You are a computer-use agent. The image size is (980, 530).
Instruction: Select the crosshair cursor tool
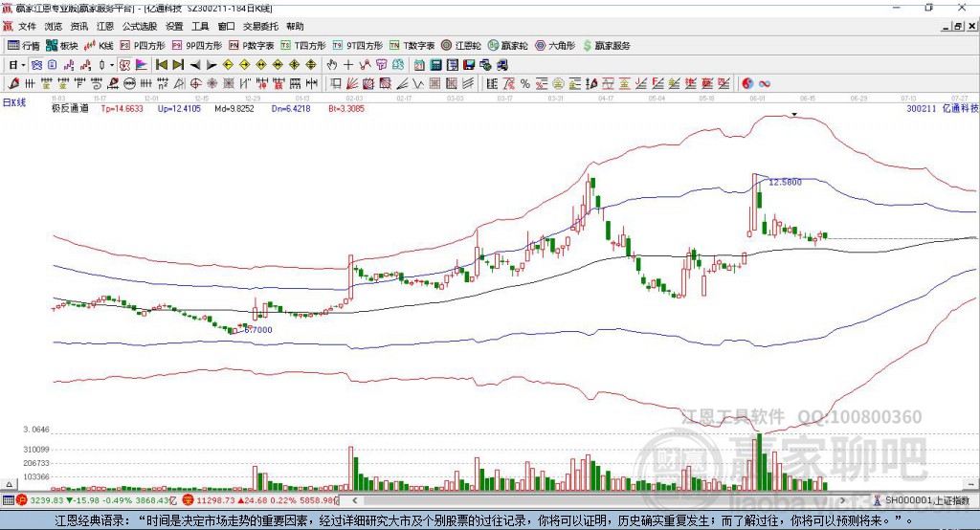348,65
